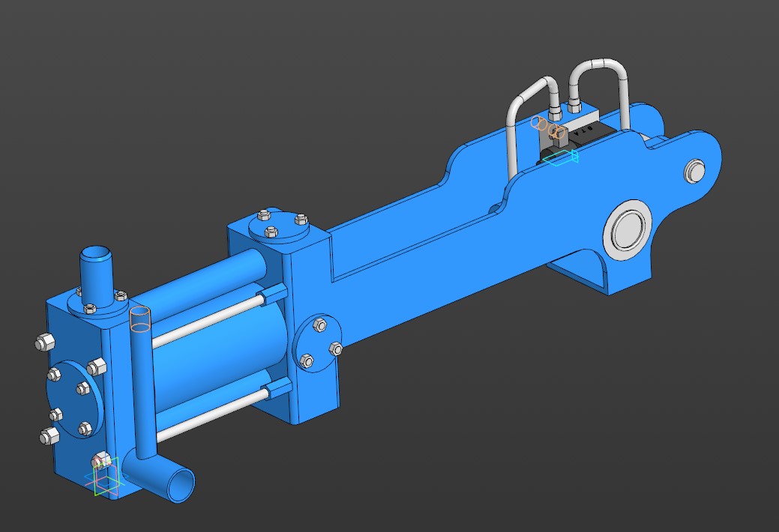Viewport: 779px width, 532px height.
Task: Select the large white bushing on the arm
Action: [628, 230]
